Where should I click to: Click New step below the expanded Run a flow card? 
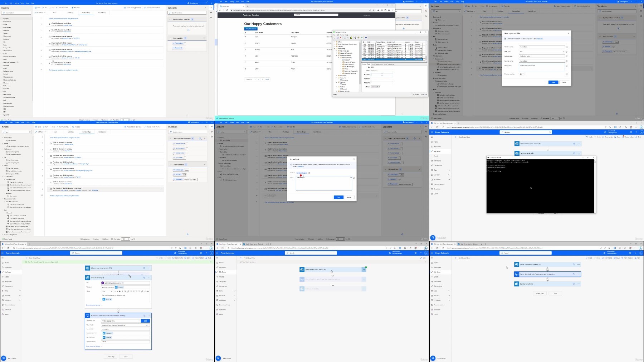pyautogui.click(x=110, y=357)
